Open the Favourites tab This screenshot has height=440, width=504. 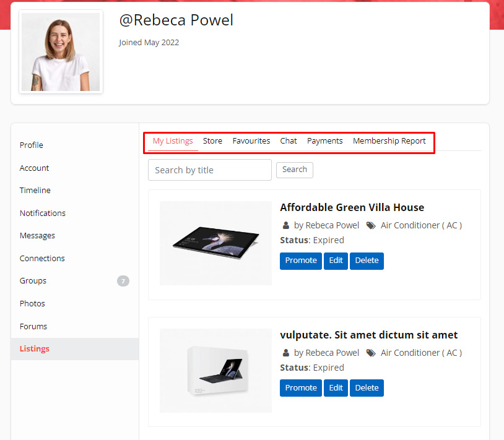[x=251, y=141]
